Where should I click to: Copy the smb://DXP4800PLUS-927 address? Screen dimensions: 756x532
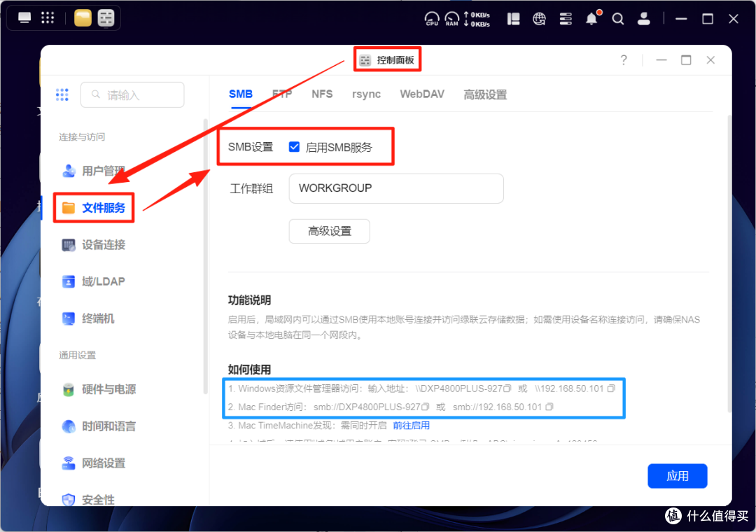coord(426,407)
